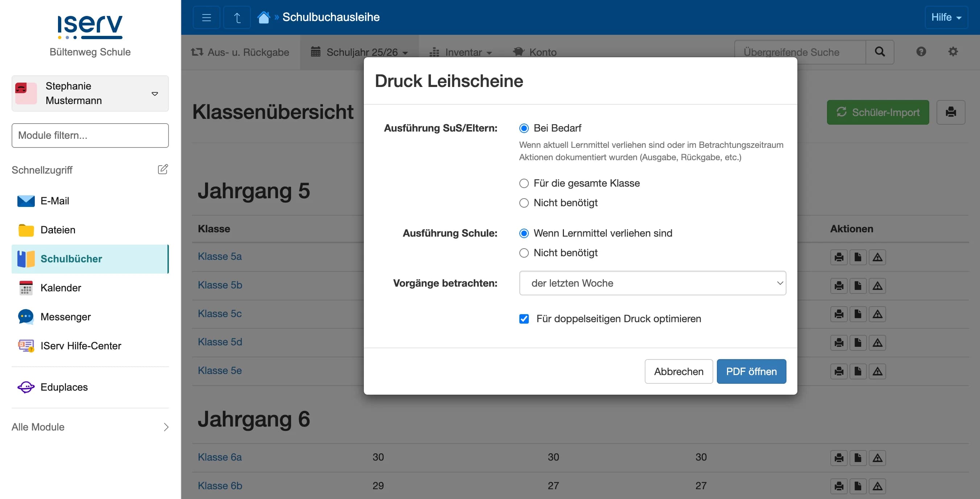Viewport: 980px width, 499px height.
Task: Start the green Schüler-Import
Action: [x=878, y=112]
